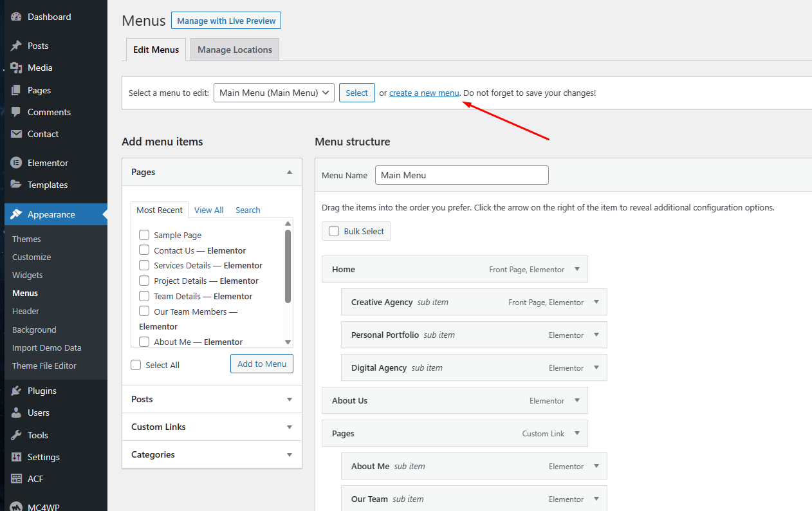Click the Settings sliders icon
This screenshot has width=812, height=511.
16,457
